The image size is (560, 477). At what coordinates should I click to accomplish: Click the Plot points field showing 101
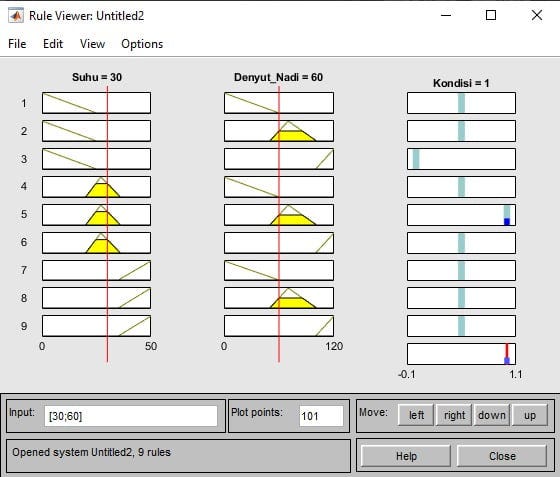tap(321, 416)
